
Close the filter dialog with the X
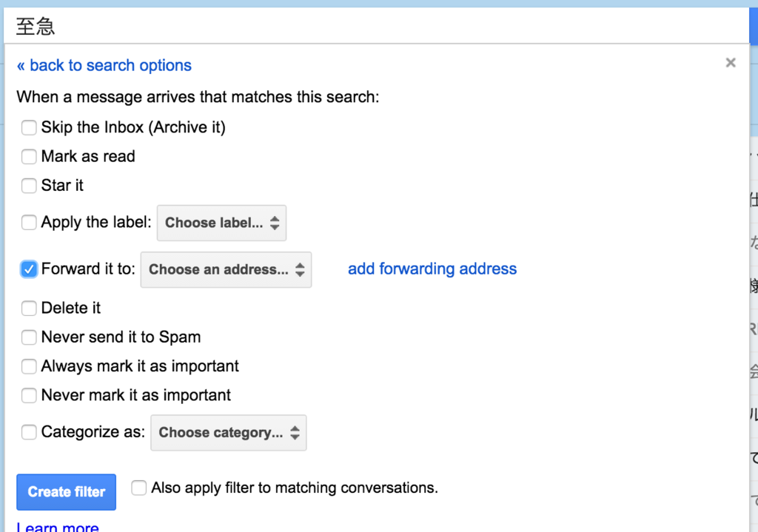pyautogui.click(x=731, y=63)
